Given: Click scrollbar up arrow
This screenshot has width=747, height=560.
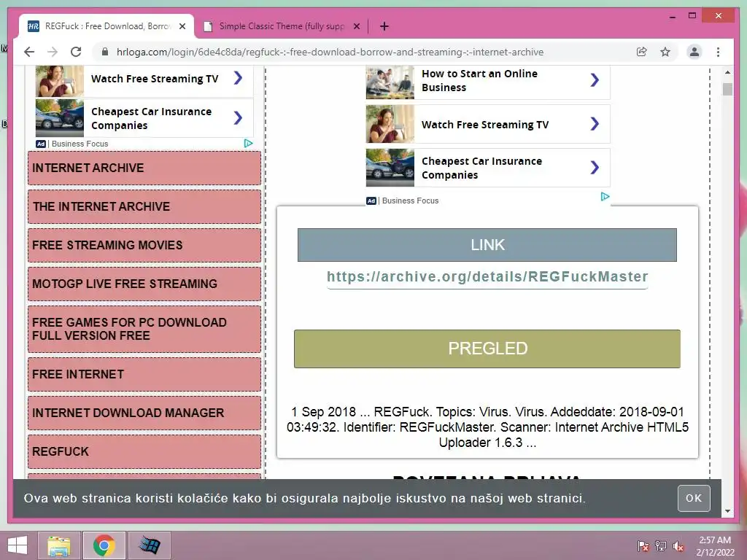Looking at the screenshot, I should pyautogui.click(x=727, y=72).
